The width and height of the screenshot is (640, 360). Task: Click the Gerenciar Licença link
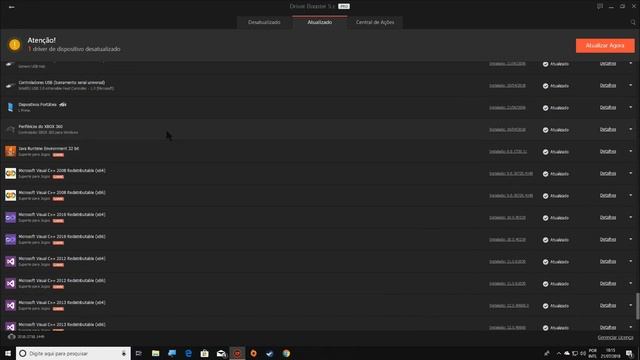[x=615, y=338]
